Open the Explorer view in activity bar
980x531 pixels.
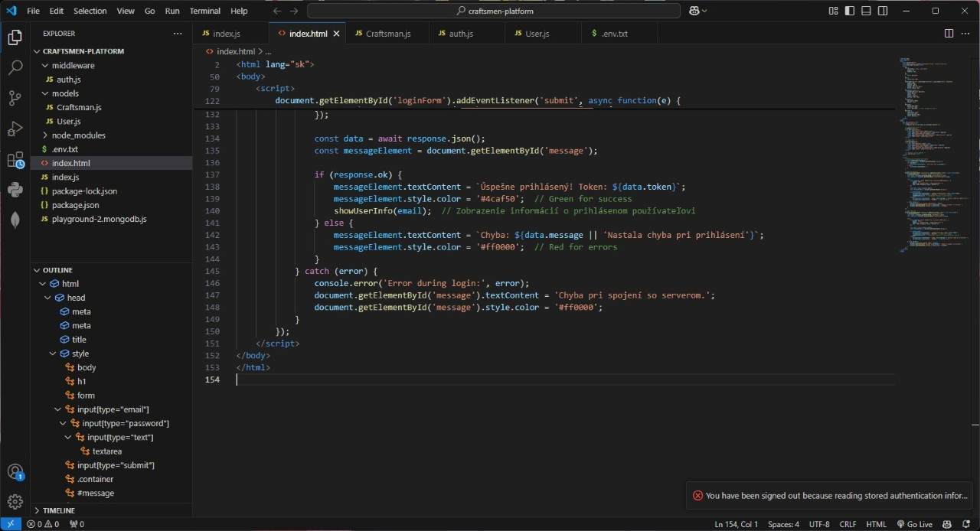(15, 37)
